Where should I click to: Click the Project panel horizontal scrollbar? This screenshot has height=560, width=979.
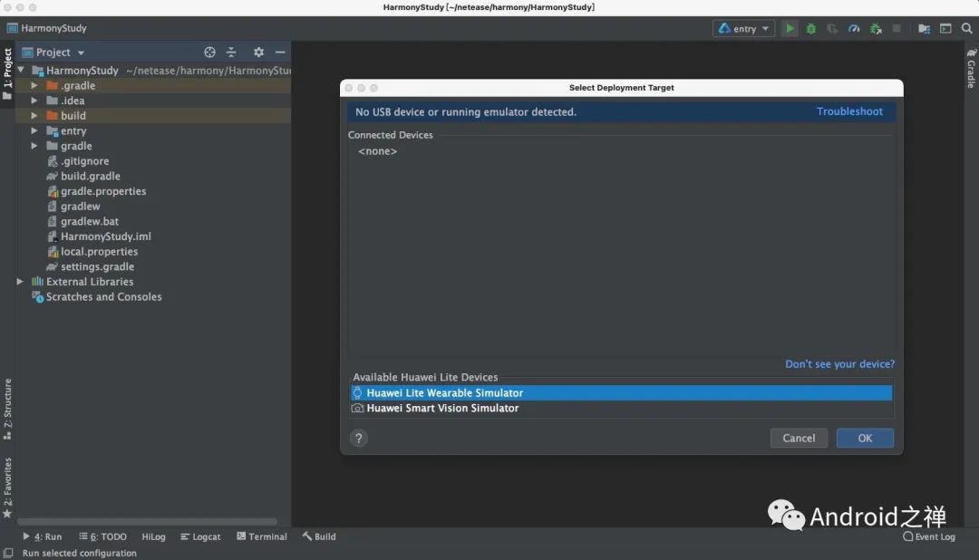(x=148, y=521)
